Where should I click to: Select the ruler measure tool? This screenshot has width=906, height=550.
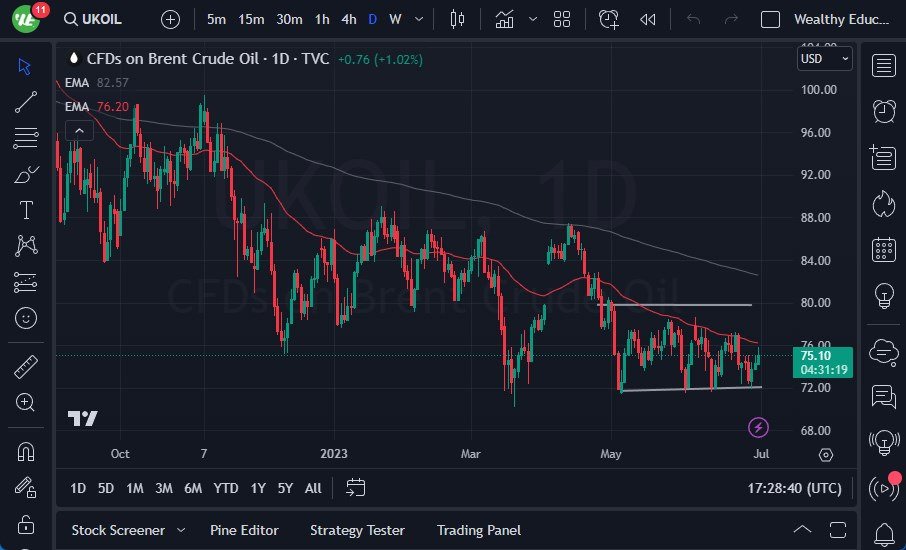(26, 367)
